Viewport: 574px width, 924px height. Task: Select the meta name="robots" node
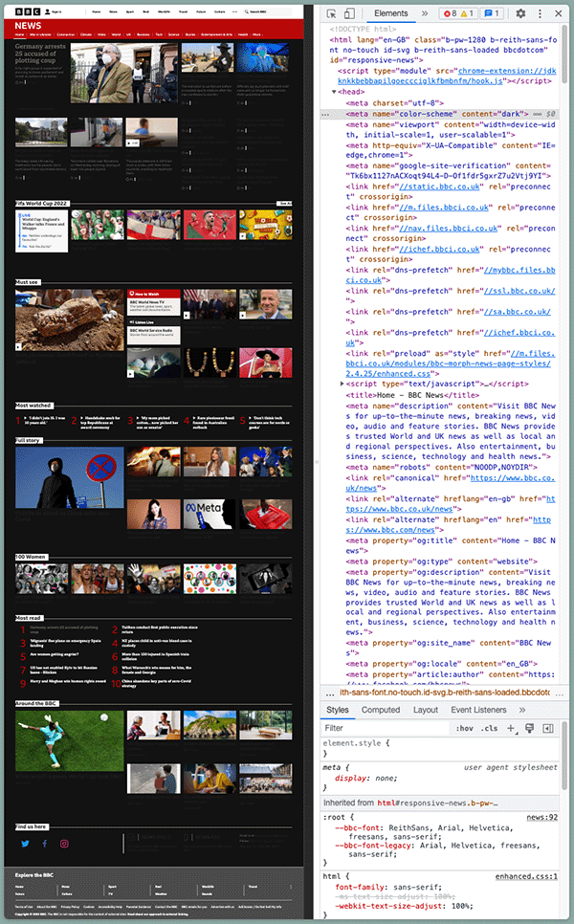(x=441, y=467)
